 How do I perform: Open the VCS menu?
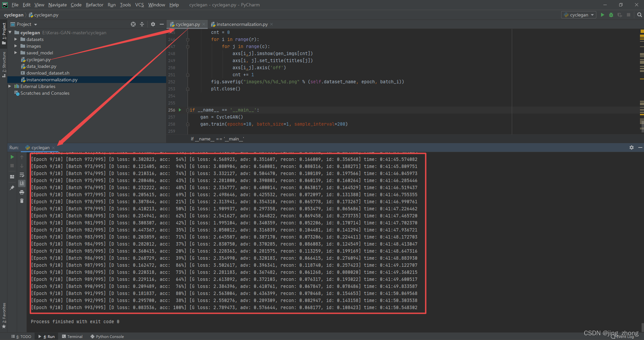pyautogui.click(x=140, y=5)
